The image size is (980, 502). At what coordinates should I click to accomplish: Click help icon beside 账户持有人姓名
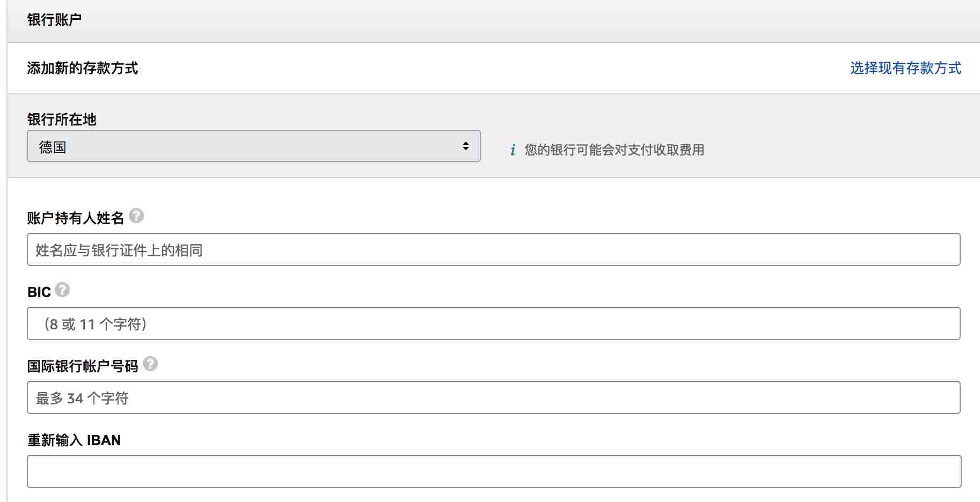coord(136,216)
